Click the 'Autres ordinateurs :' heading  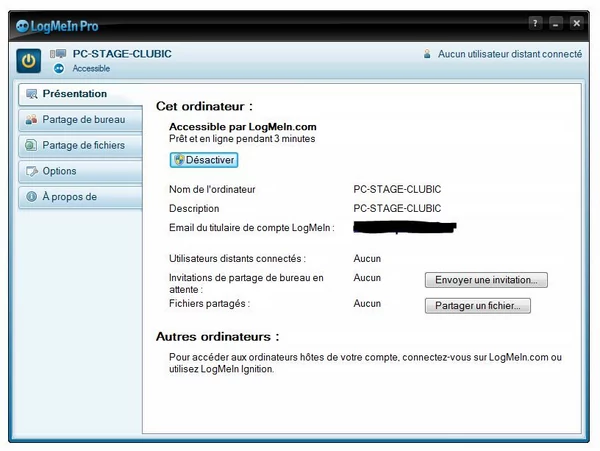click(217, 337)
